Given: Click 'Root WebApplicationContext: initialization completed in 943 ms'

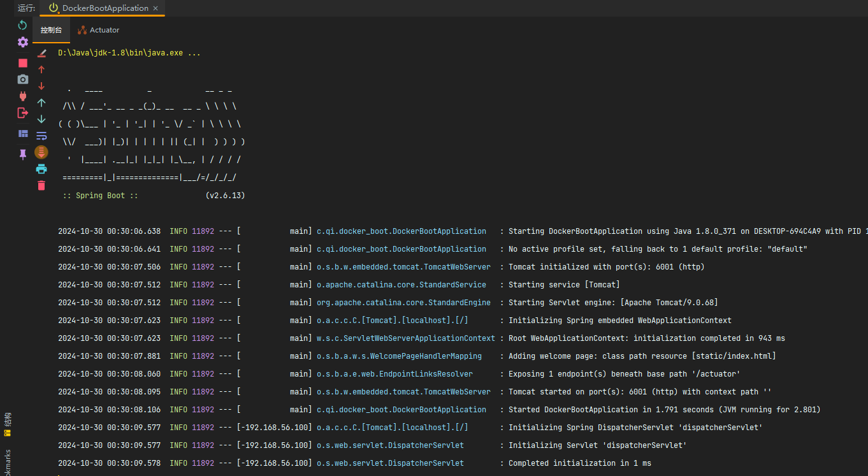Looking at the screenshot, I should (x=647, y=338).
